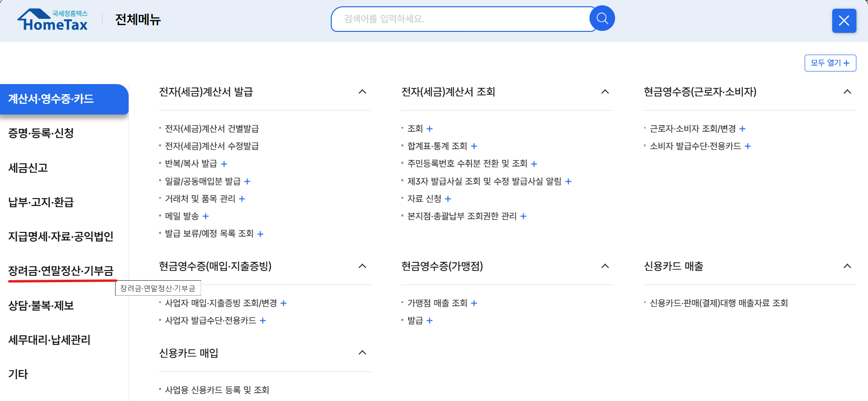Collapse 전자(세금)계산서 발급 section chevron

[362, 92]
